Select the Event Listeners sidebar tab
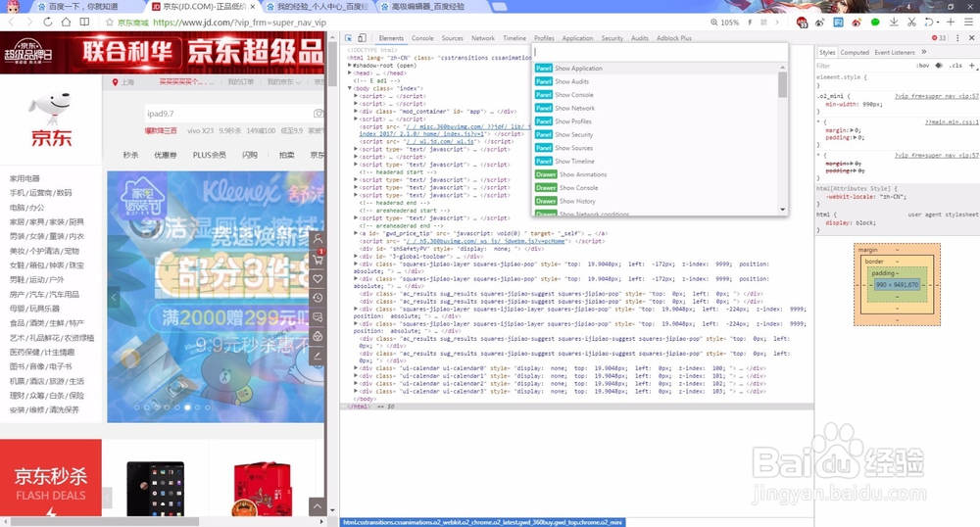 [x=895, y=53]
